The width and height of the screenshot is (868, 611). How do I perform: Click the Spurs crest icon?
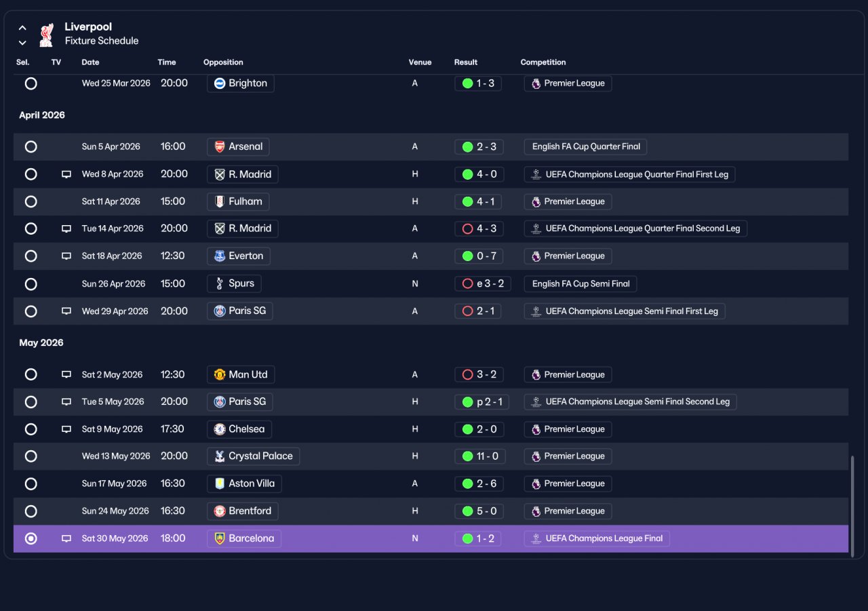click(x=220, y=283)
